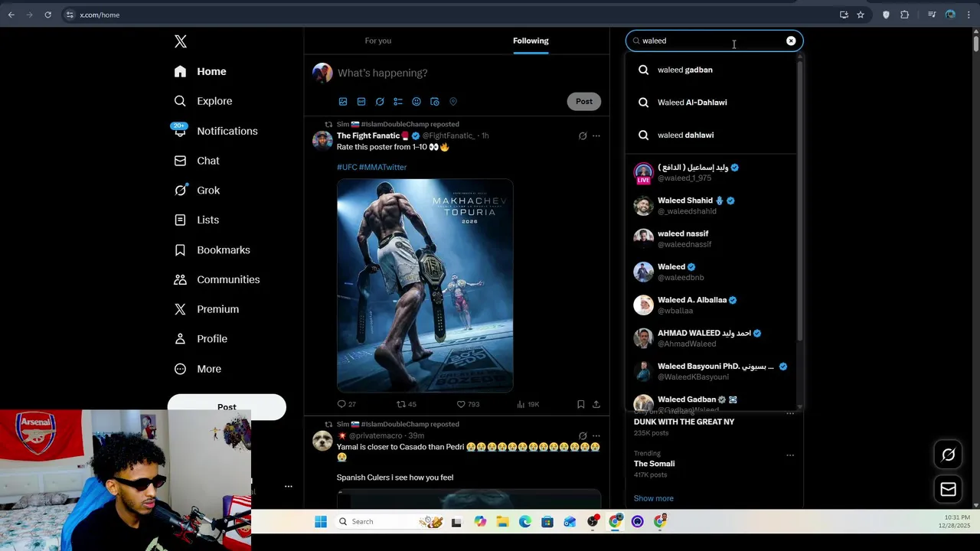Reply to the poster post (27)

point(346,404)
